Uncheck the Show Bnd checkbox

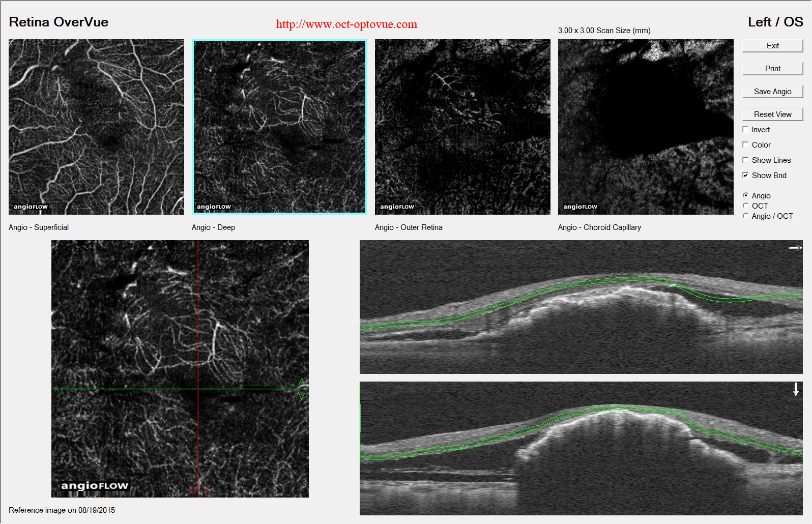pos(745,176)
